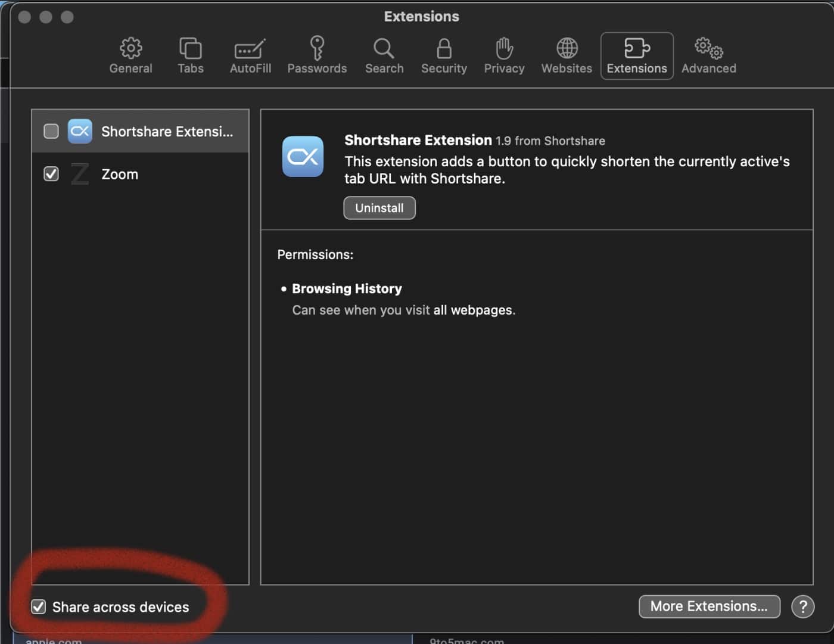Open the Advanced gears pane
834x644 pixels.
[x=708, y=48]
